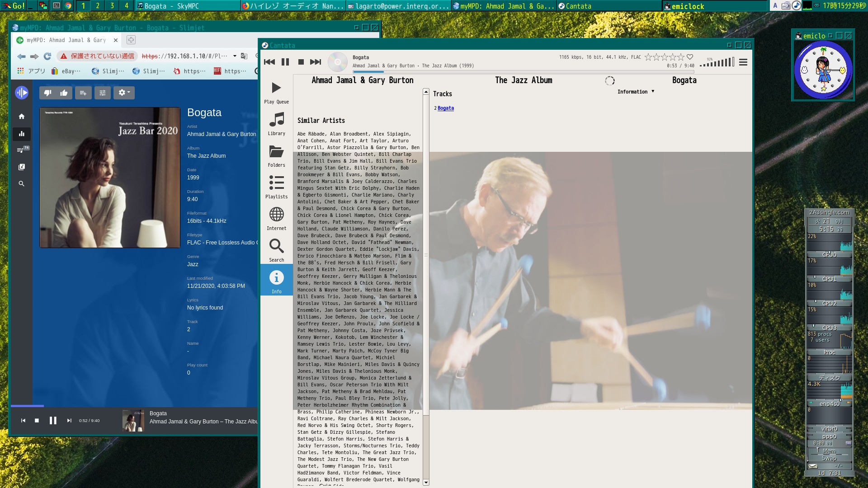The height and width of the screenshot is (488, 868).
Task: Pause playback in Cantata toolbar
Action: tap(285, 62)
